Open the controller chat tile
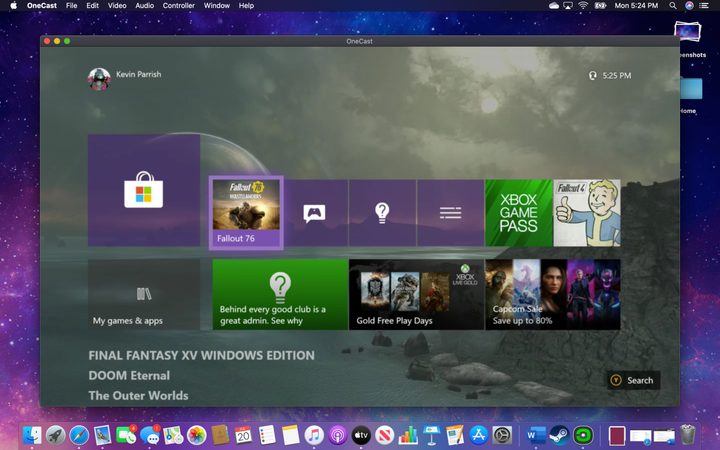Image resolution: width=720 pixels, height=450 pixels. [x=315, y=213]
